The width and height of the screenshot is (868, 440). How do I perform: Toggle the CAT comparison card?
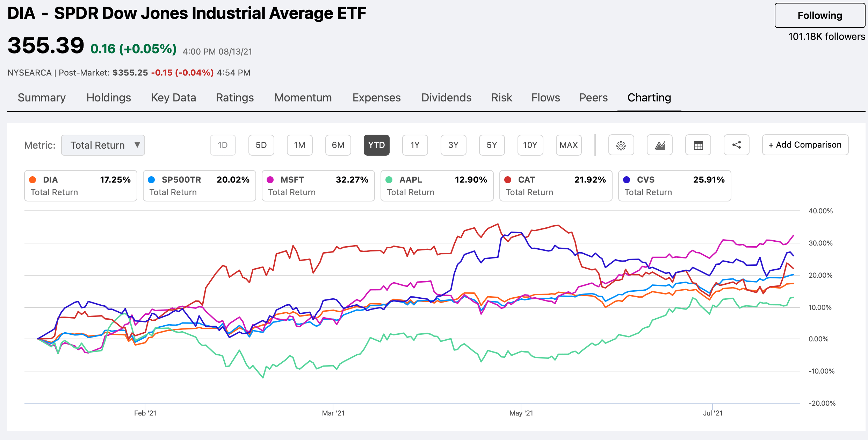556,185
